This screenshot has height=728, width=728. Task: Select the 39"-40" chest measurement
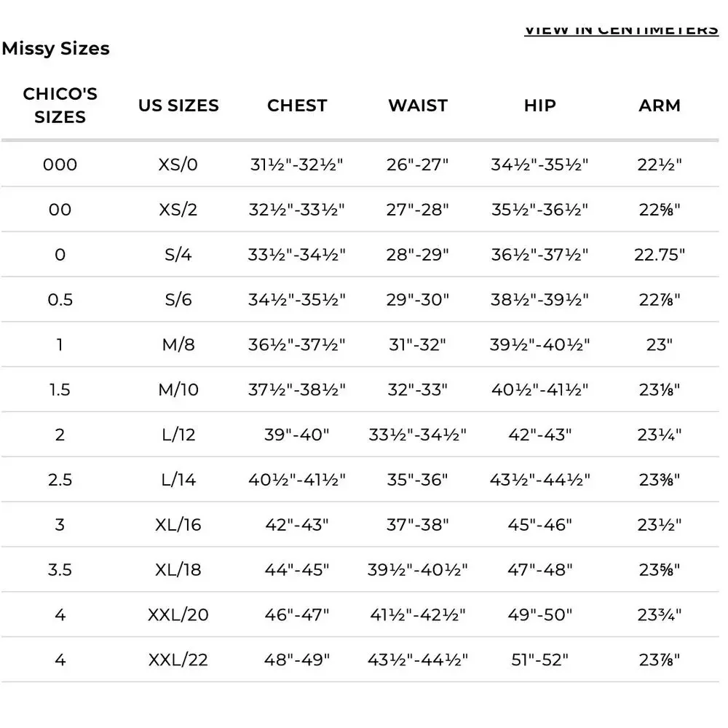[297, 435]
